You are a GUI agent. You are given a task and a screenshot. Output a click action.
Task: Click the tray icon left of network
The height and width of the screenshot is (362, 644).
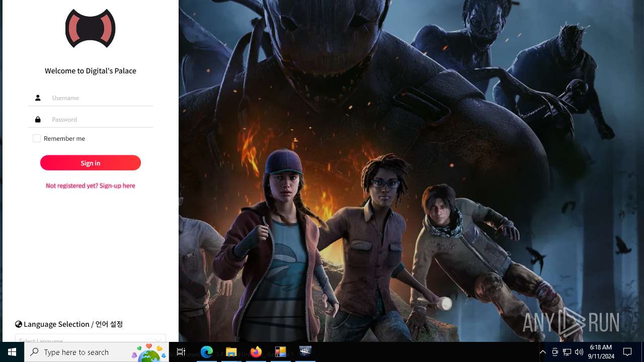pos(555,352)
